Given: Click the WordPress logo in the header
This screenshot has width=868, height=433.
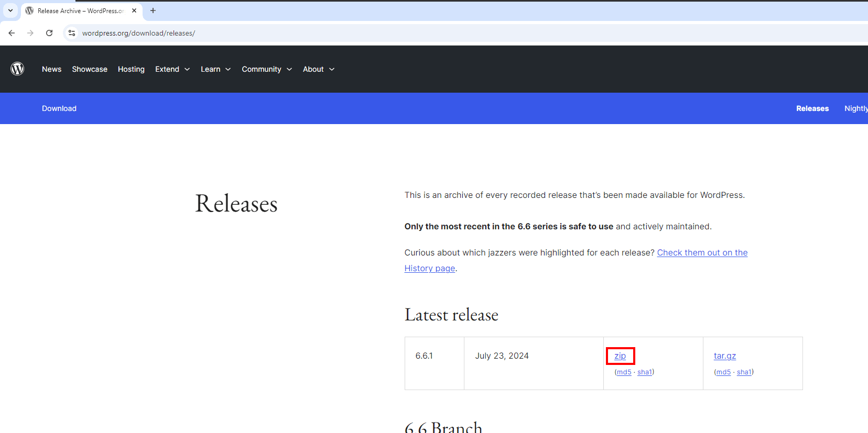Looking at the screenshot, I should click(x=17, y=69).
